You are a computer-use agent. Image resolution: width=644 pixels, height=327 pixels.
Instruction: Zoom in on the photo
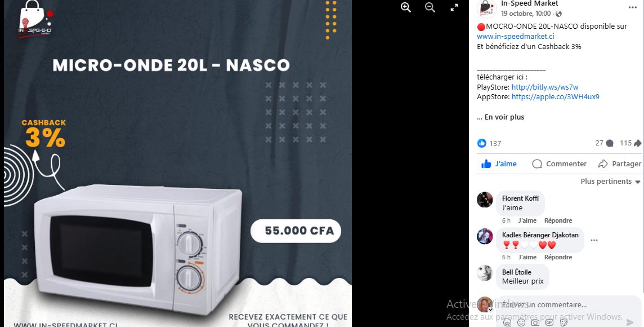coord(406,7)
